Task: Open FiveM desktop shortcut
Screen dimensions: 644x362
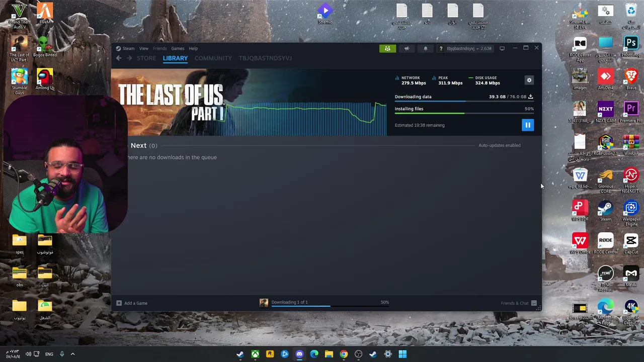Action: (45, 14)
